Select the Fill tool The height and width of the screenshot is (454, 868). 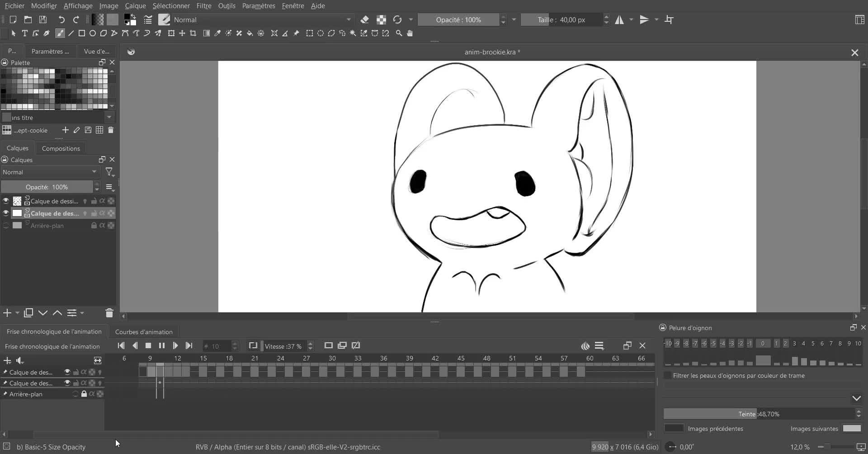tap(250, 33)
